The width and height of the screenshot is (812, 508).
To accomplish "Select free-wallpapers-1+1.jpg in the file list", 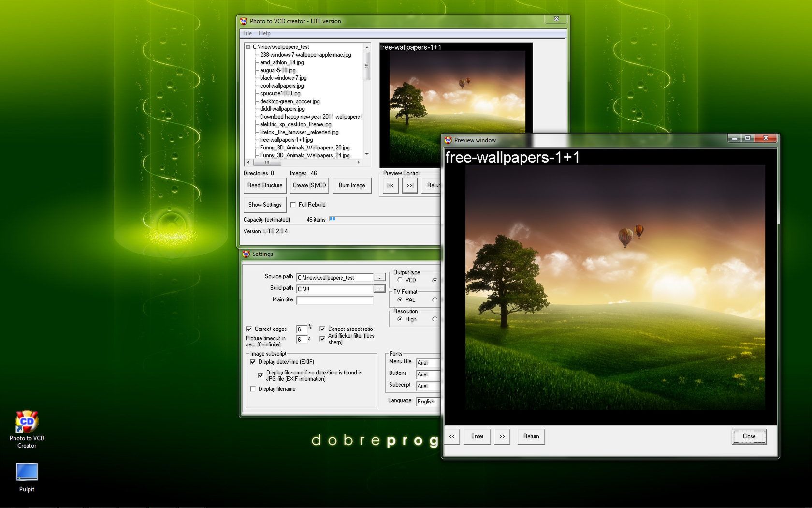I will [x=286, y=139].
